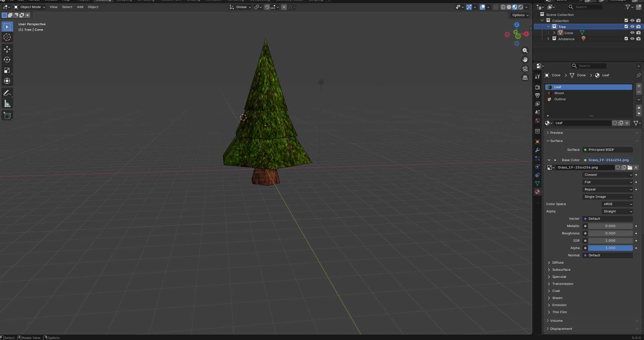Toggle the camera view icon
The height and width of the screenshot is (340, 644).
tap(525, 68)
